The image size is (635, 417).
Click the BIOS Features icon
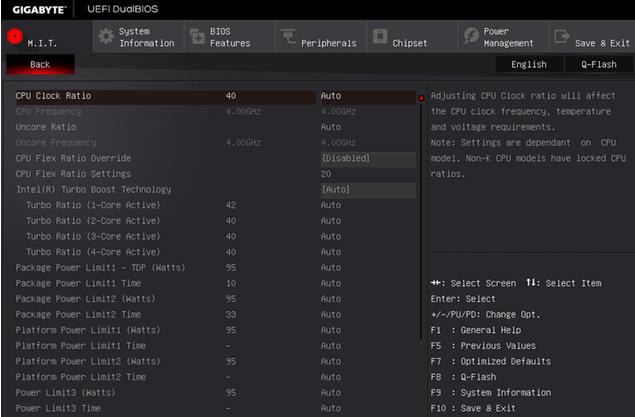click(196, 37)
